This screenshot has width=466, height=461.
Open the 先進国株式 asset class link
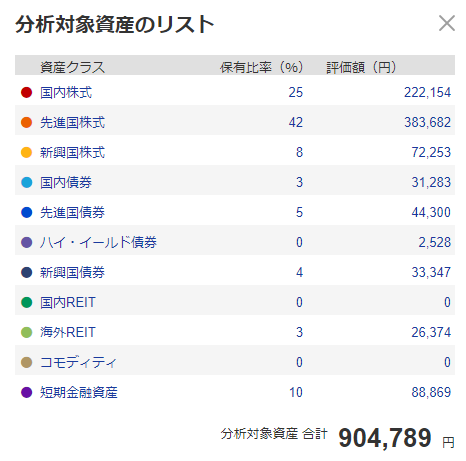72,123
